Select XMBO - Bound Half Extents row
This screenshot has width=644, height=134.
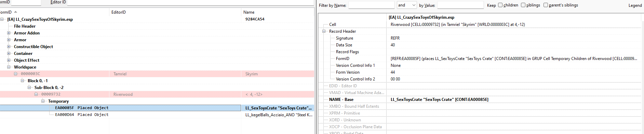pos(480,106)
